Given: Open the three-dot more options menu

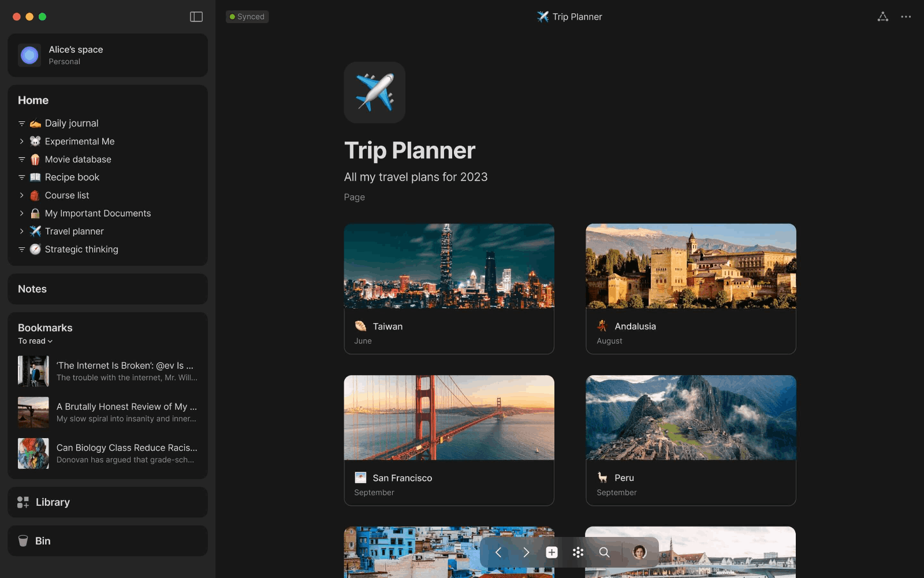Looking at the screenshot, I should pyautogui.click(x=906, y=17).
